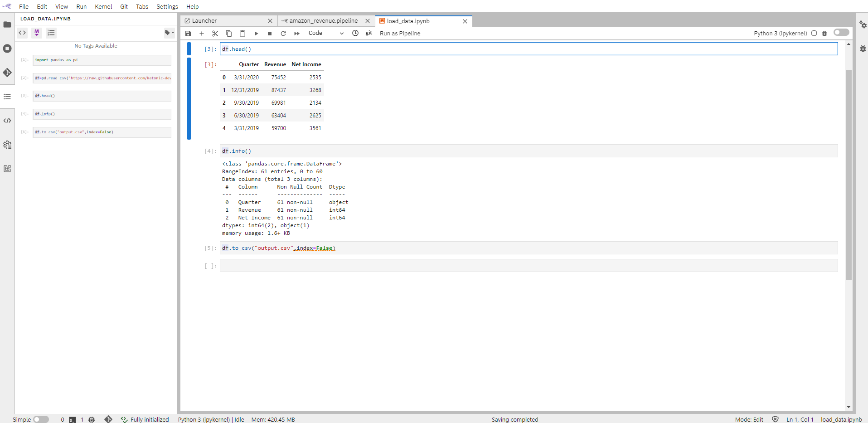Open the Tabs menu
This screenshot has height=423, width=868.
[x=142, y=6]
